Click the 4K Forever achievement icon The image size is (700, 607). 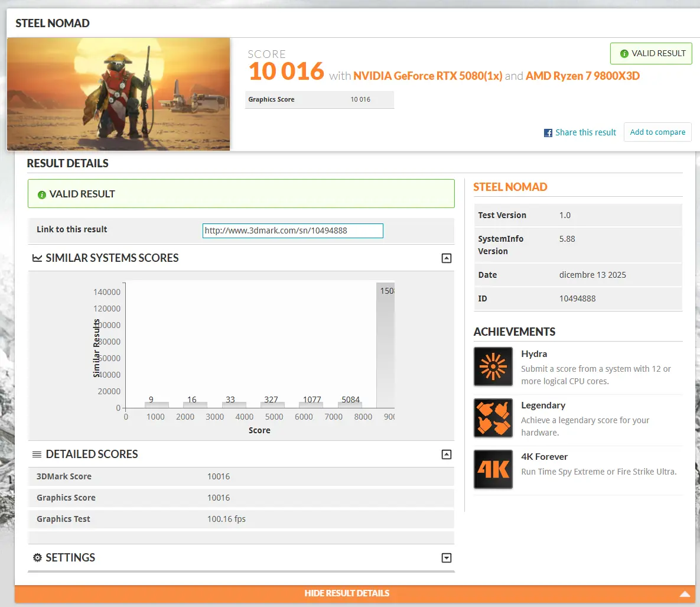493,469
